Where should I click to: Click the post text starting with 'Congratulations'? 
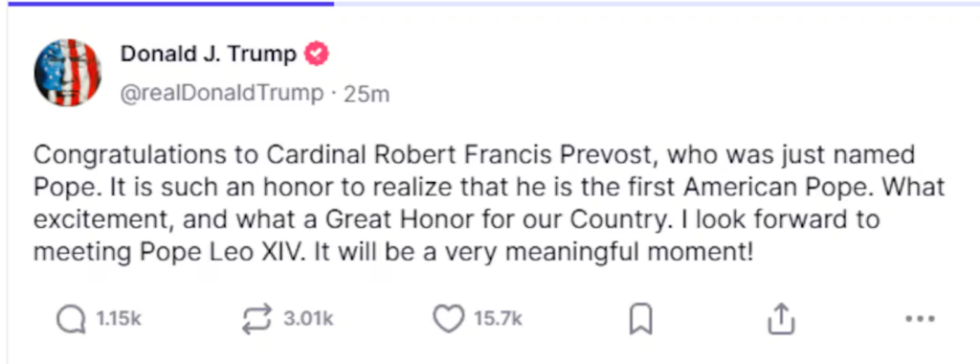(489, 204)
